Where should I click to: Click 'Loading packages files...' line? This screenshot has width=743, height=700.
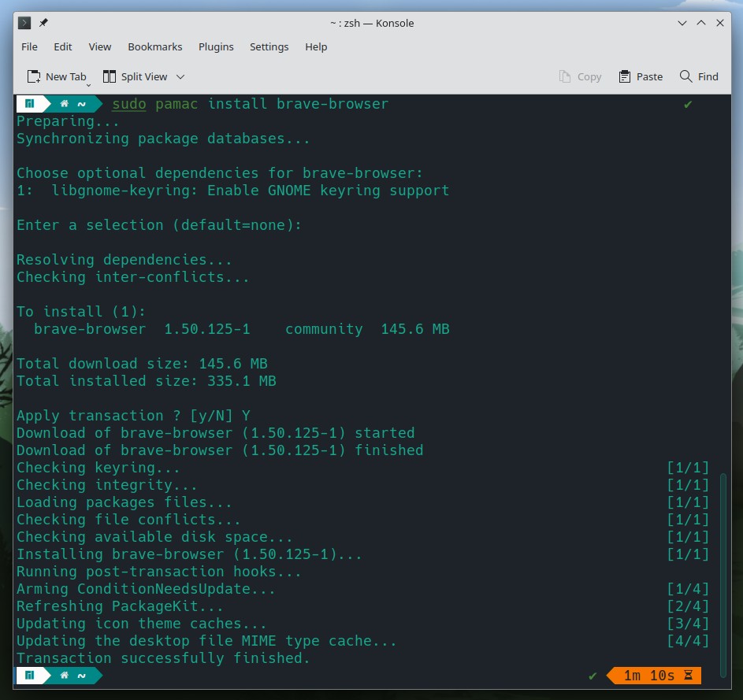pos(124,502)
